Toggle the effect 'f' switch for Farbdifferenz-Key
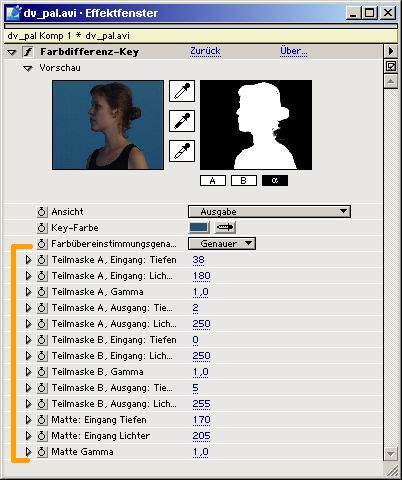 28,52
